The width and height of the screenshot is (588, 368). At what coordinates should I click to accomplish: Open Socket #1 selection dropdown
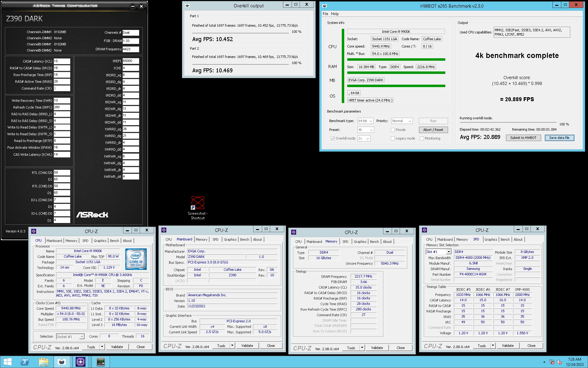point(70,336)
